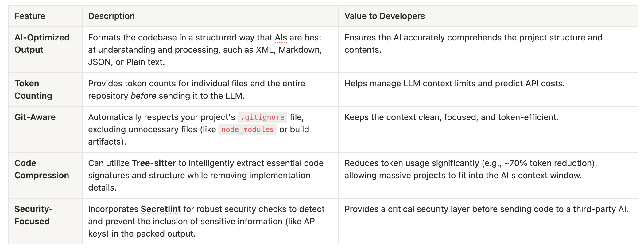Click the underlined Secretlint word
This screenshot has width=644, height=250.
pos(161,209)
